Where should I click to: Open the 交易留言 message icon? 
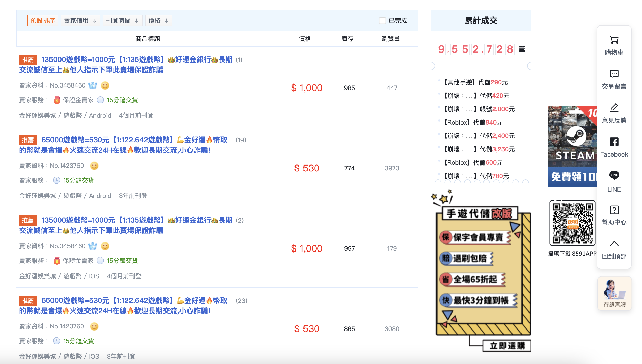(x=614, y=74)
